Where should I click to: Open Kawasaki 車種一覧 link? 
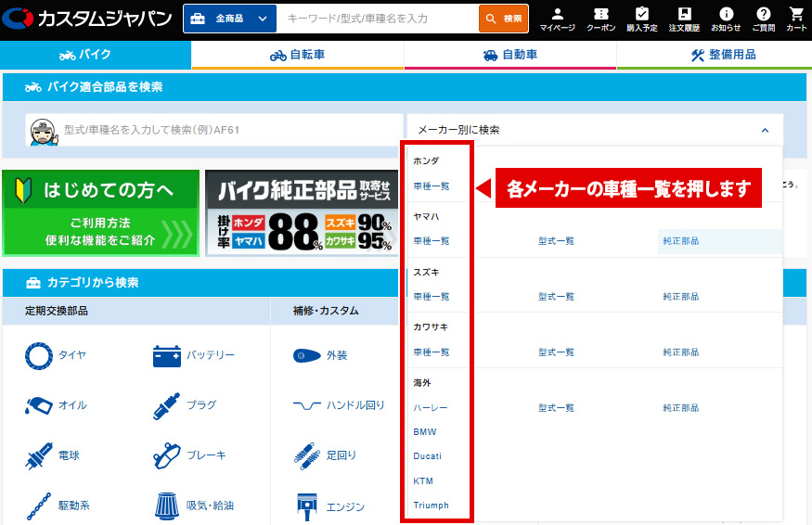point(432,352)
